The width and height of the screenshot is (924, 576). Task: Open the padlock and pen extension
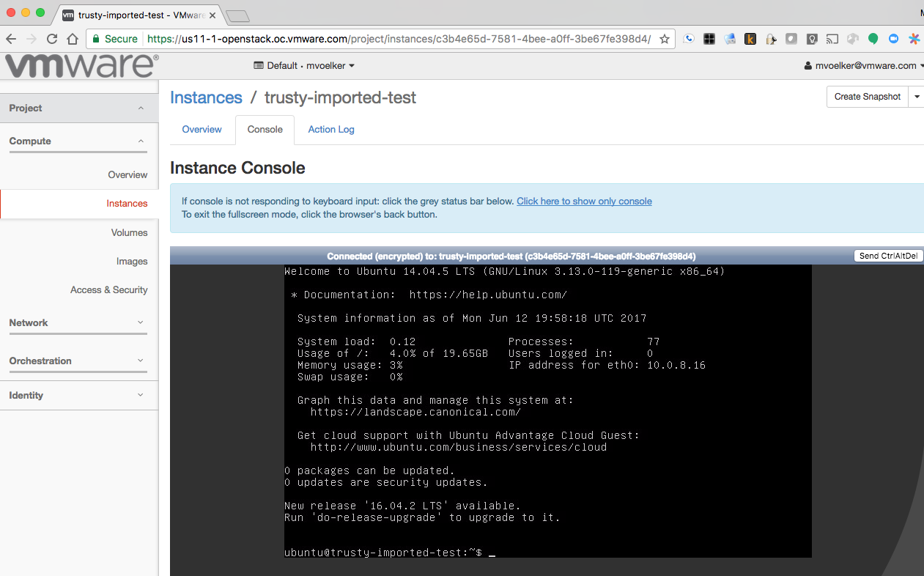point(771,39)
